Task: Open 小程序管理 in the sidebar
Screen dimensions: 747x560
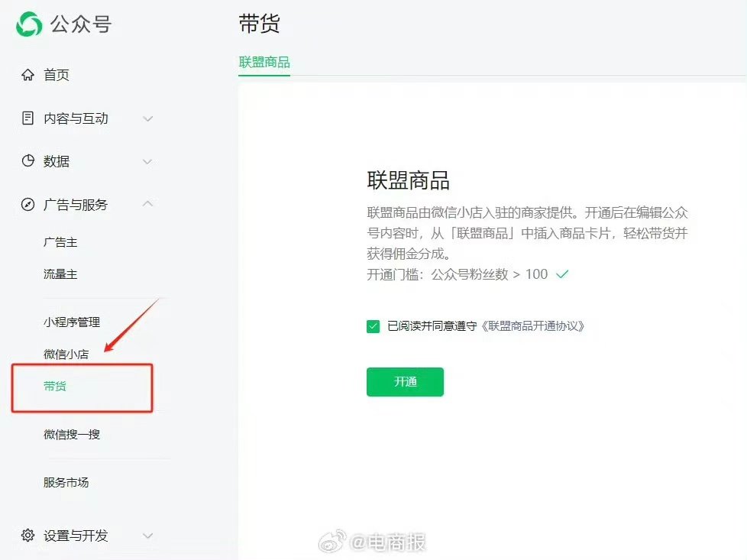Action: tap(72, 322)
